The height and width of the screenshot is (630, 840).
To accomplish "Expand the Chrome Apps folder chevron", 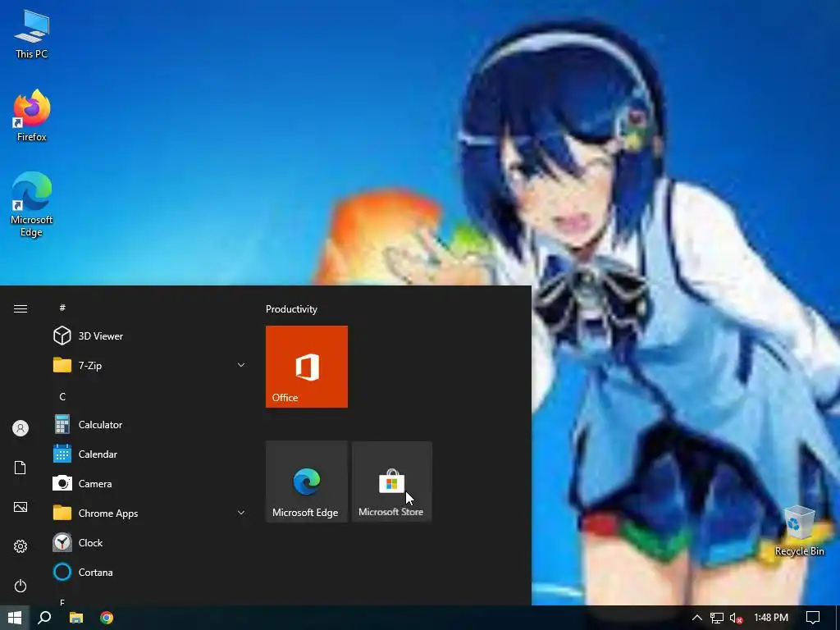I will coord(241,514).
